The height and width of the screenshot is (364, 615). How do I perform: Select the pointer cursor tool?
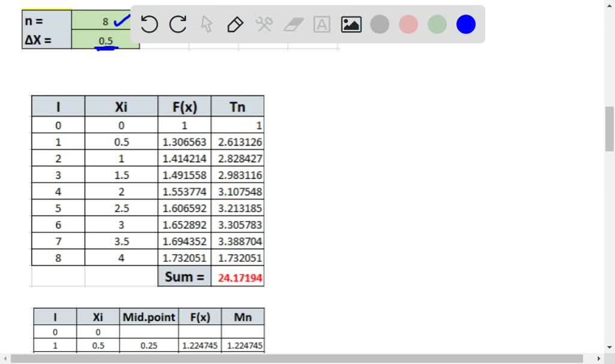click(207, 24)
